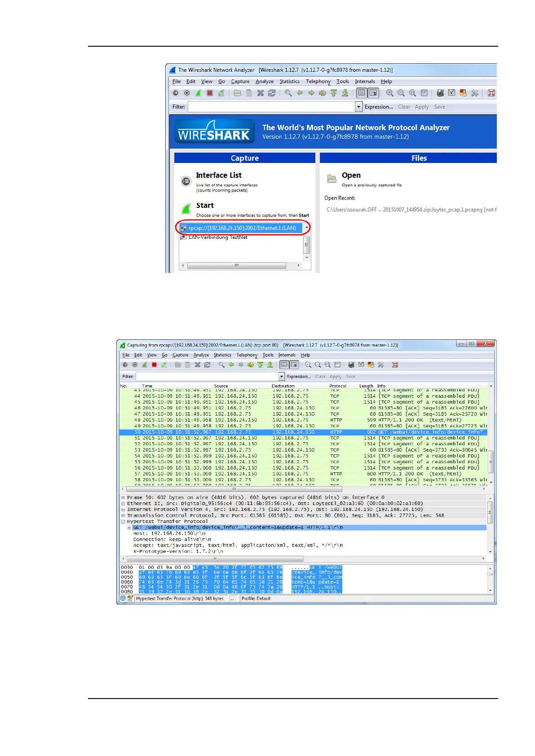Open preferences tools icon in start window toolbar

[x=475, y=93]
